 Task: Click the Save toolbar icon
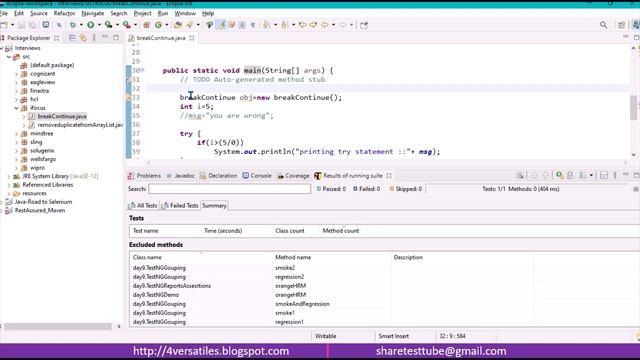click(x=22, y=25)
